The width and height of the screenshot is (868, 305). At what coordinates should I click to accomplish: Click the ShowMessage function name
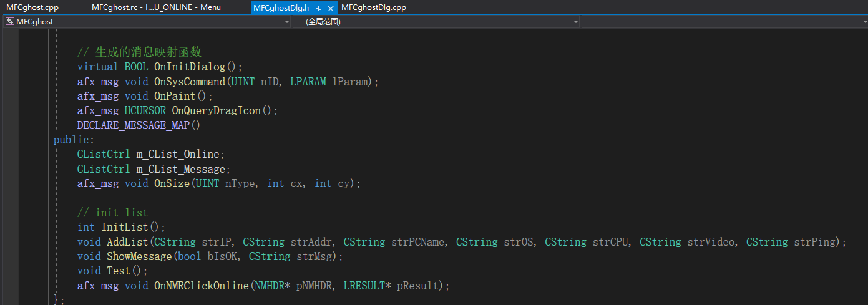[x=139, y=256]
